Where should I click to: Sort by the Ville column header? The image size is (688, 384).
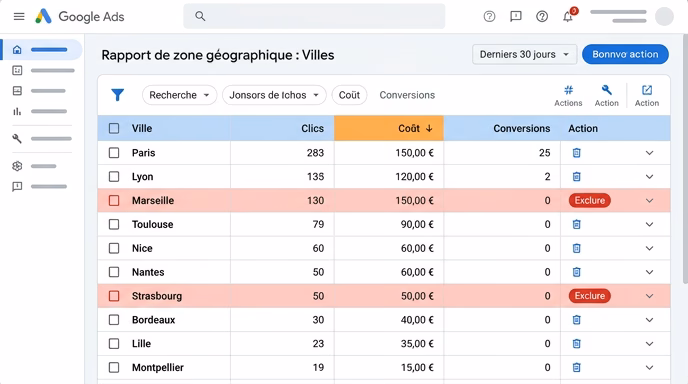(x=142, y=128)
